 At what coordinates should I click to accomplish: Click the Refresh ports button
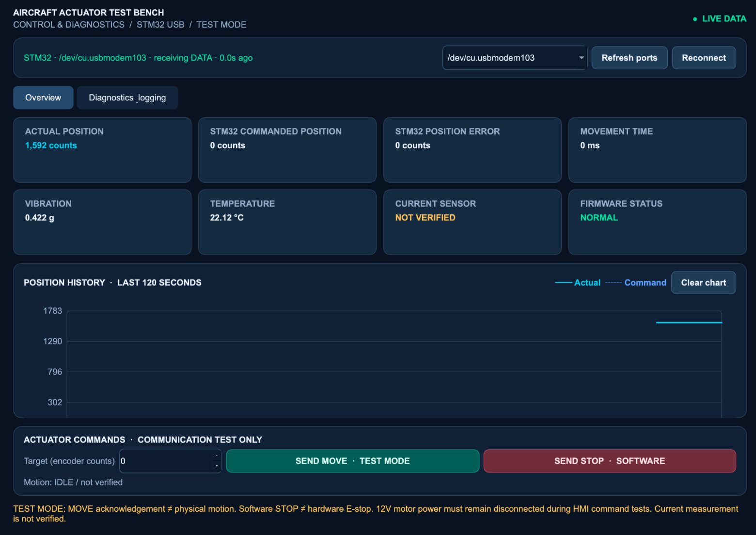coord(630,58)
